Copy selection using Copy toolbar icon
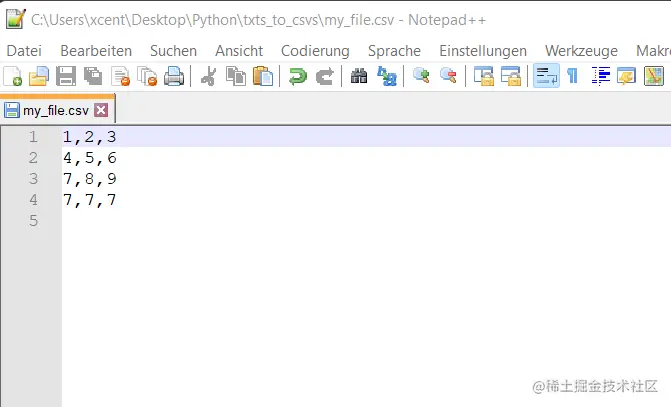The width and height of the screenshot is (671, 407). 236,76
